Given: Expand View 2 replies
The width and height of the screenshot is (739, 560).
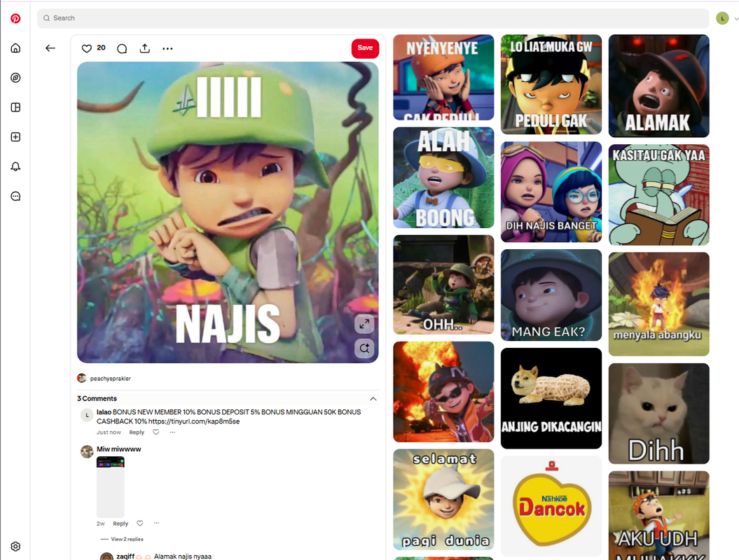Looking at the screenshot, I should [127, 539].
